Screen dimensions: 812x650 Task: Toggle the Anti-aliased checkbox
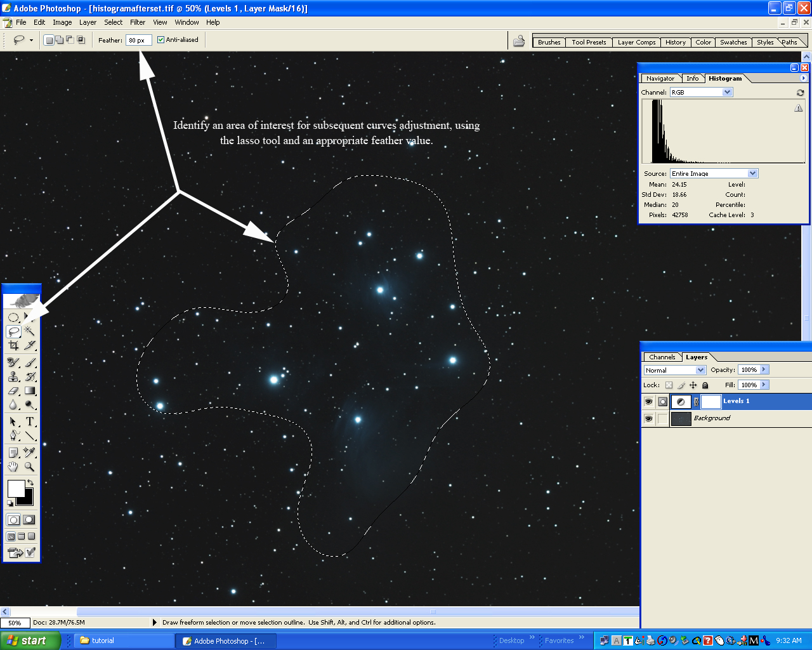(x=160, y=40)
